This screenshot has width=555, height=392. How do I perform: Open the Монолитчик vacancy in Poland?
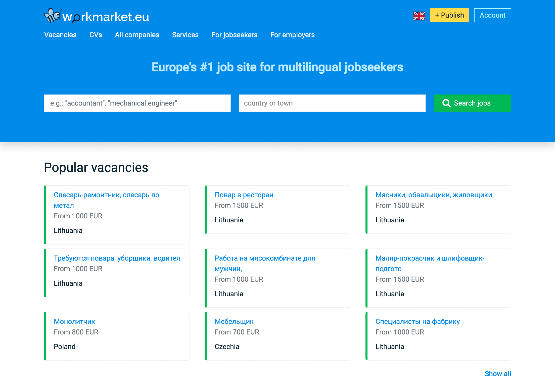point(75,321)
